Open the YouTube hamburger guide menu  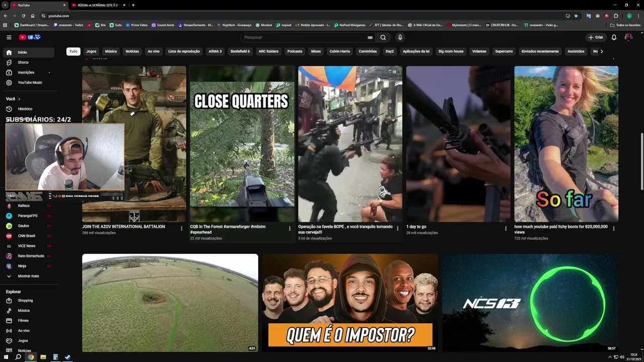tap(9, 37)
